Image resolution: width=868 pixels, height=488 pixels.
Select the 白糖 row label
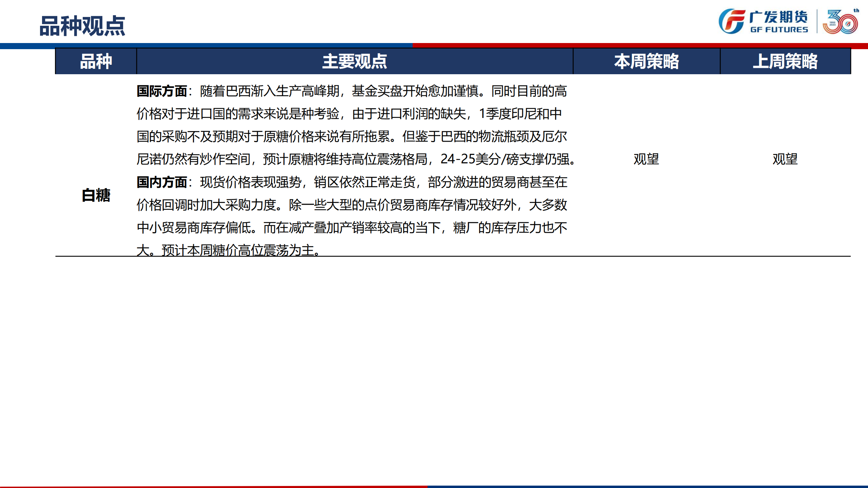click(x=96, y=195)
